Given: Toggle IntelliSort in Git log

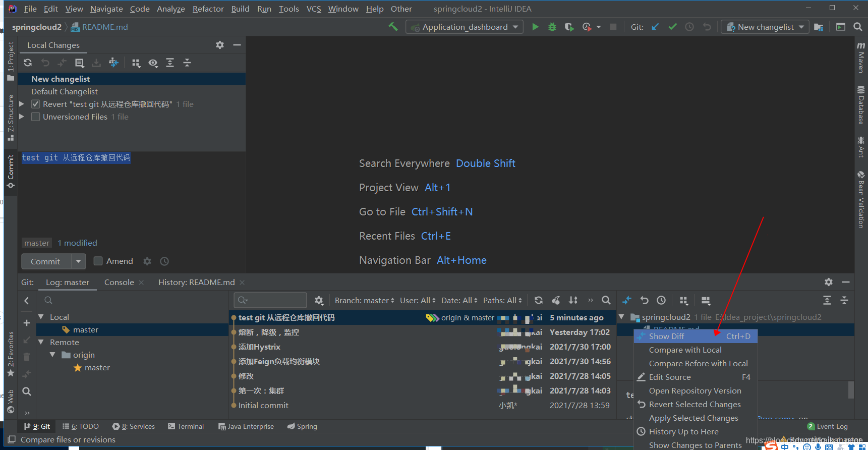Looking at the screenshot, I should (573, 300).
